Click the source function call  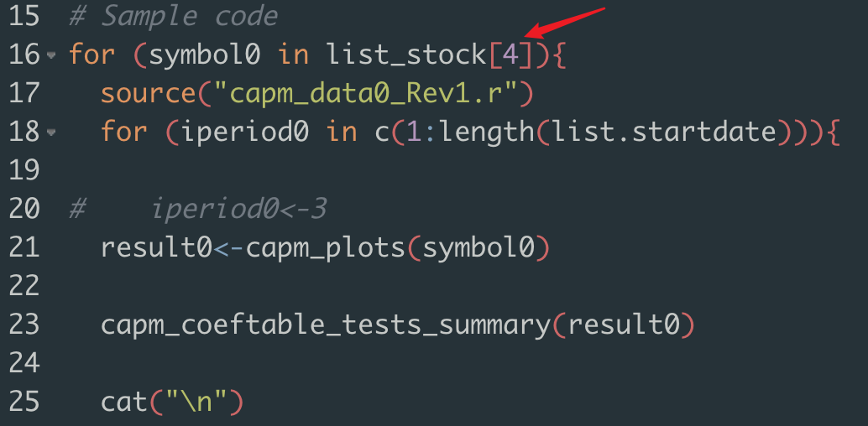pos(147,93)
